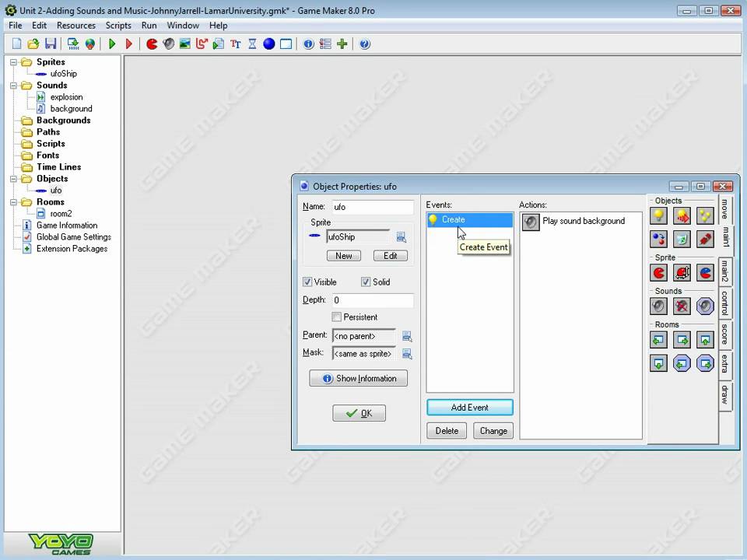This screenshot has width=747, height=560.
Task: Select the Play Sound action icon
Action: [658, 306]
